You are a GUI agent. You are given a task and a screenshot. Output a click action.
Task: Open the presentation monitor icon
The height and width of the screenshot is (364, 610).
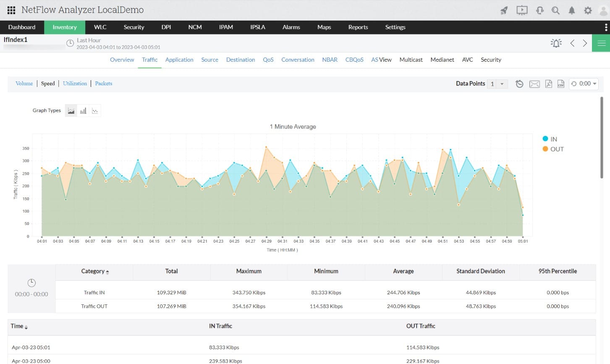click(x=522, y=10)
